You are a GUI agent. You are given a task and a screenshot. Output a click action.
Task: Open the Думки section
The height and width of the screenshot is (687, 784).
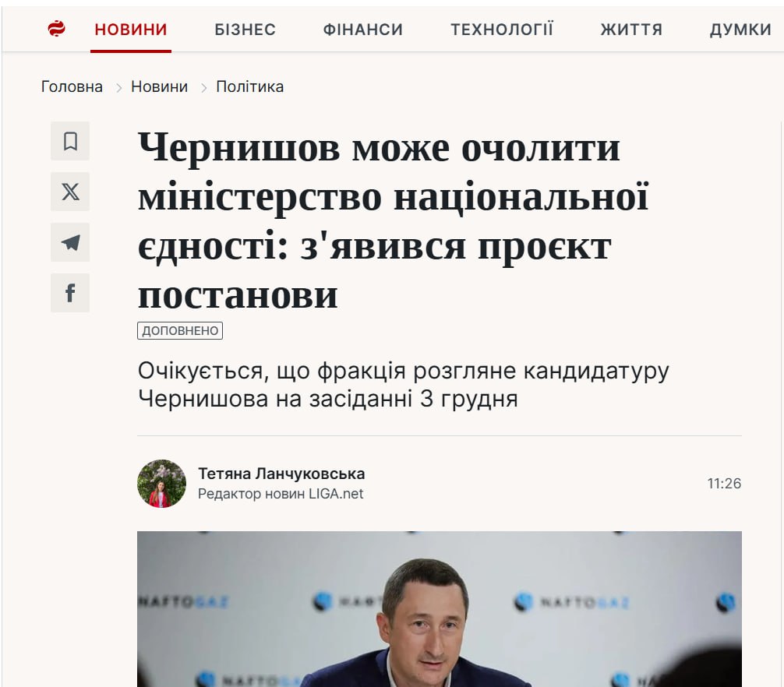coord(740,30)
